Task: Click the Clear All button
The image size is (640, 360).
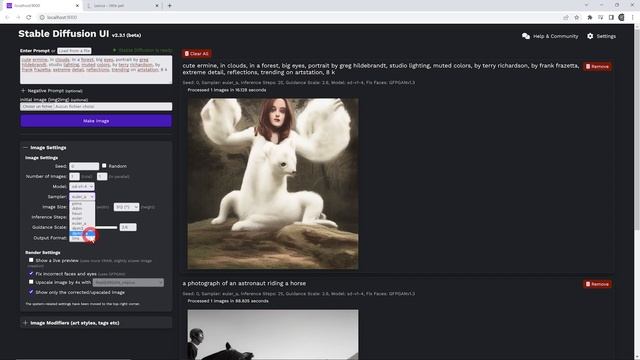Action: [x=197, y=53]
